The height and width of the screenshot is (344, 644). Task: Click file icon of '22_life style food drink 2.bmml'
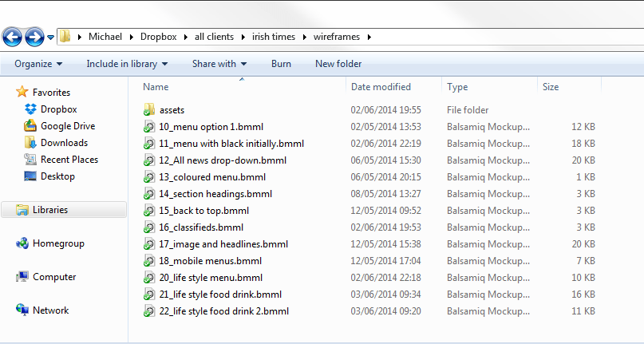click(x=148, y=311)
